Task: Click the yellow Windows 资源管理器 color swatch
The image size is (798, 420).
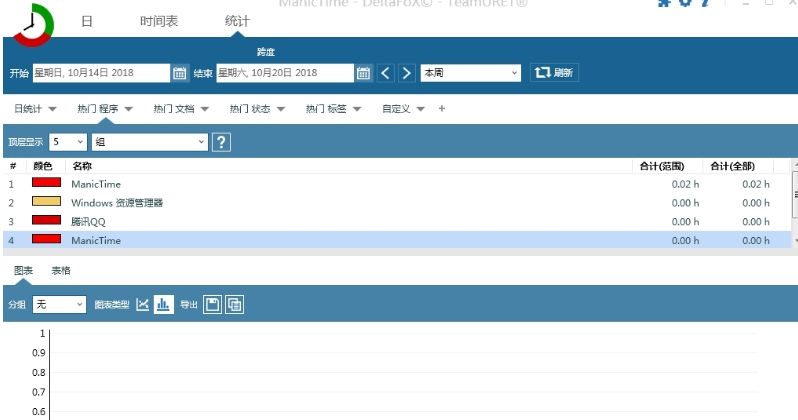Action: (46, 201)
